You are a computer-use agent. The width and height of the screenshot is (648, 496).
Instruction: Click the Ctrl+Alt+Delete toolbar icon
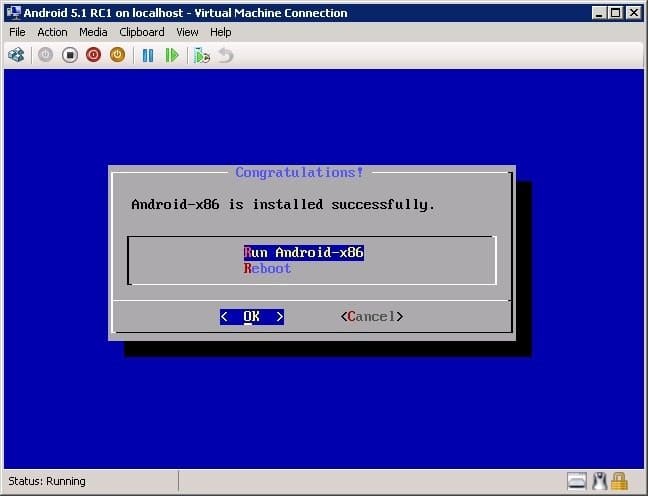click(16, 55)
